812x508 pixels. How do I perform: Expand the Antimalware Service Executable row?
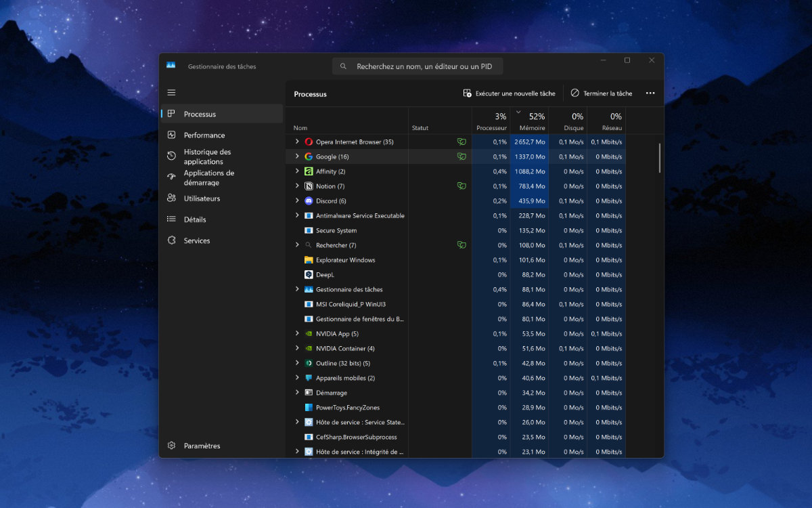pos(297,215)
